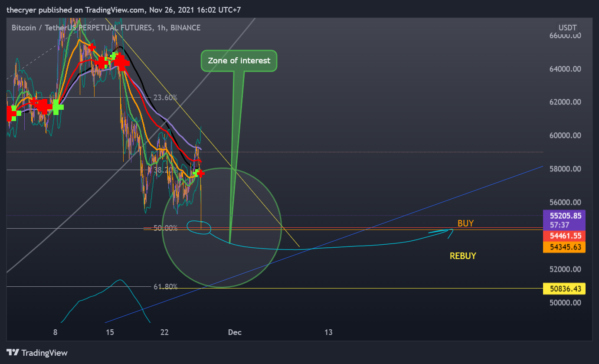Click the 38.20% Fibonacci level label
Viewport: 599px width, 364px height.
166,170
